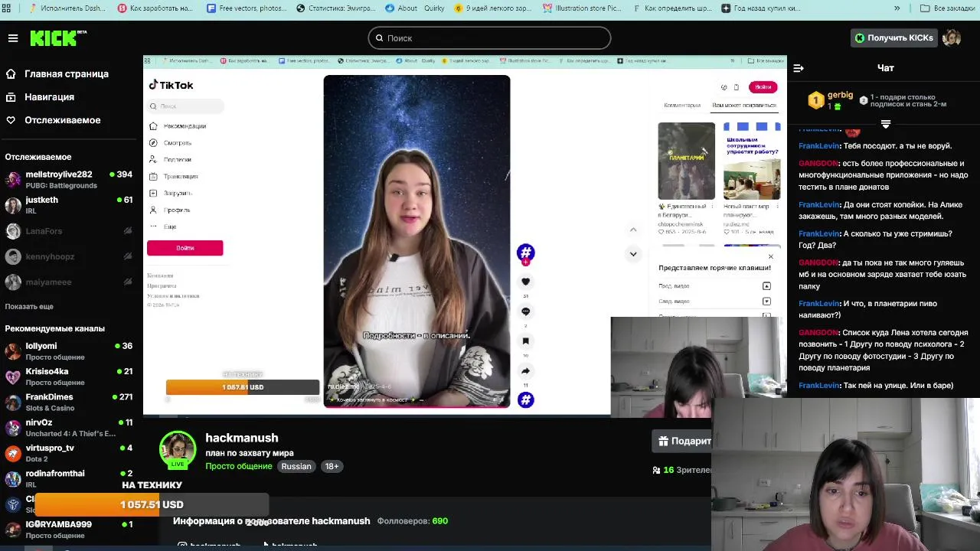980x551 pixels.
Task: Open TikTok Профиль menu item
Action: [x=170, y=210]
